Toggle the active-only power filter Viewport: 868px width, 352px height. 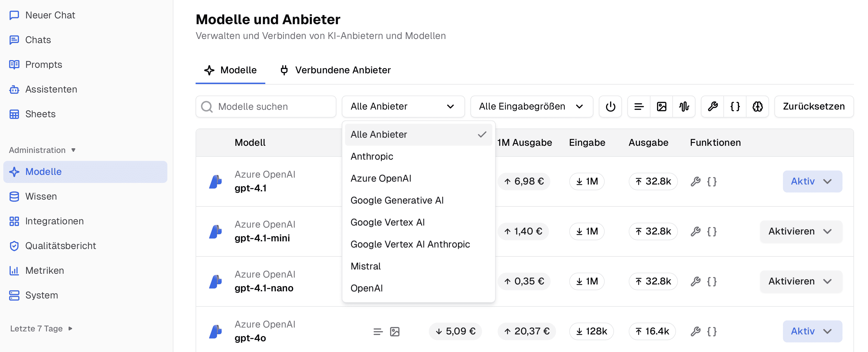pyautogui.click(x=610, y=107)
